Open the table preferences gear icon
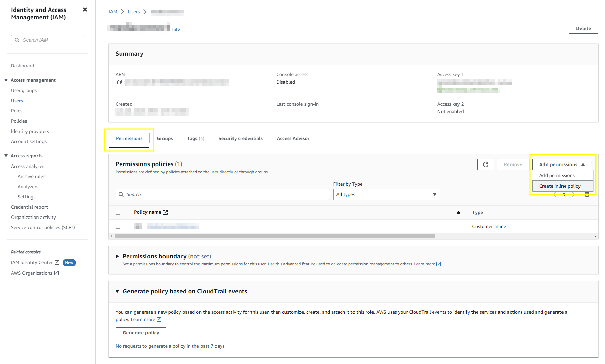605x364 pixels. 587,194
